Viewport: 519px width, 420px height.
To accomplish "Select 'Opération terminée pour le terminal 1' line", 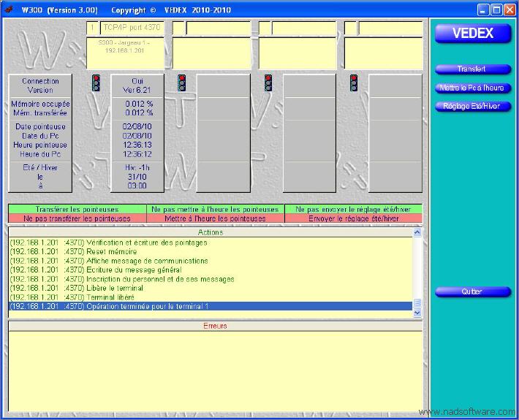I will tap(211, 306).
